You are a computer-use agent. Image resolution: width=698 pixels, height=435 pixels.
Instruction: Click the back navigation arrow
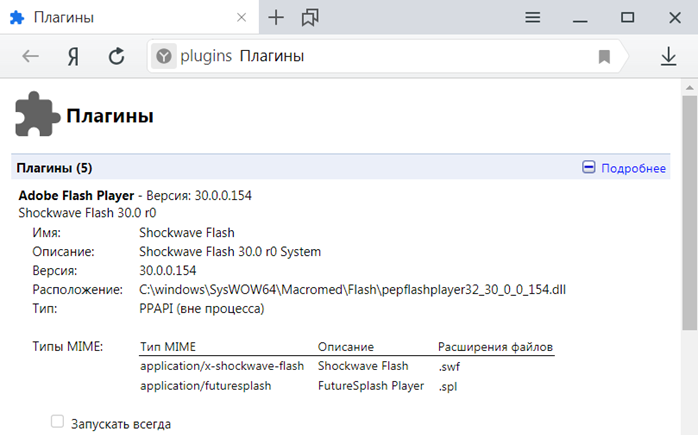31,56
